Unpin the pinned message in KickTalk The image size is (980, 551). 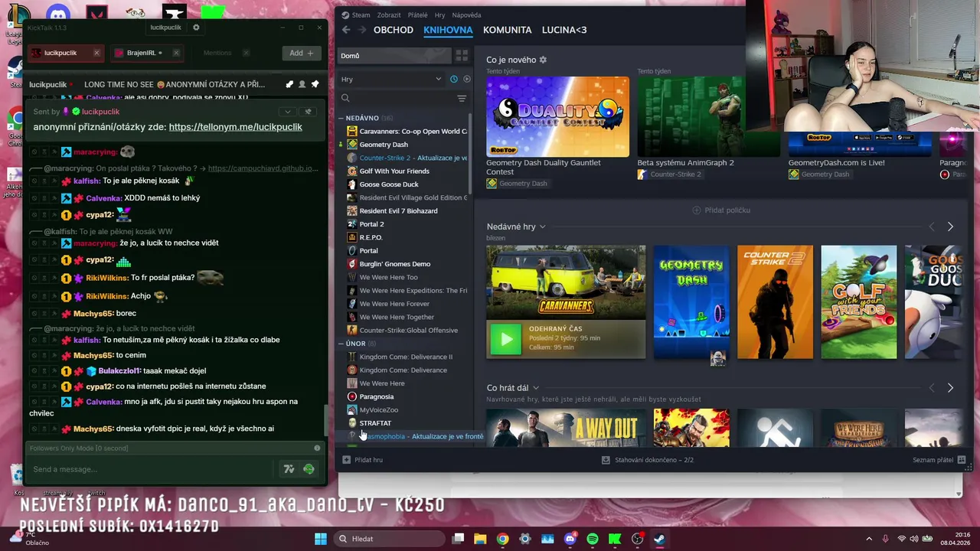point(309,112)
